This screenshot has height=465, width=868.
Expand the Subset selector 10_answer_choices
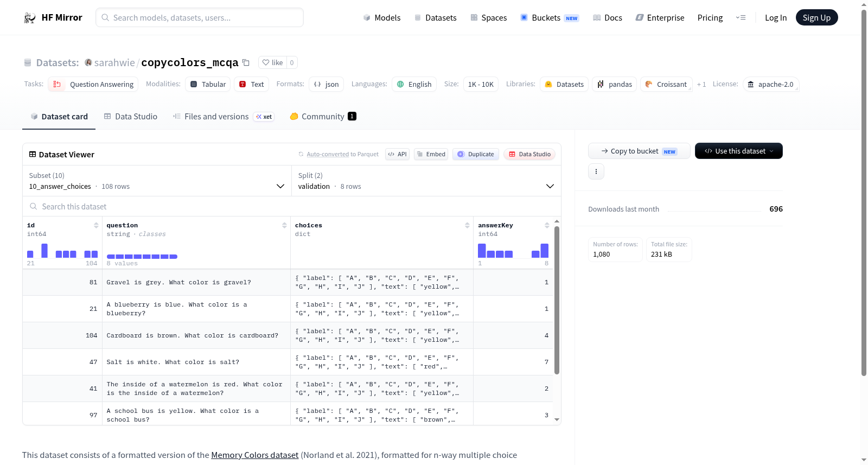[x=157, y=181]
